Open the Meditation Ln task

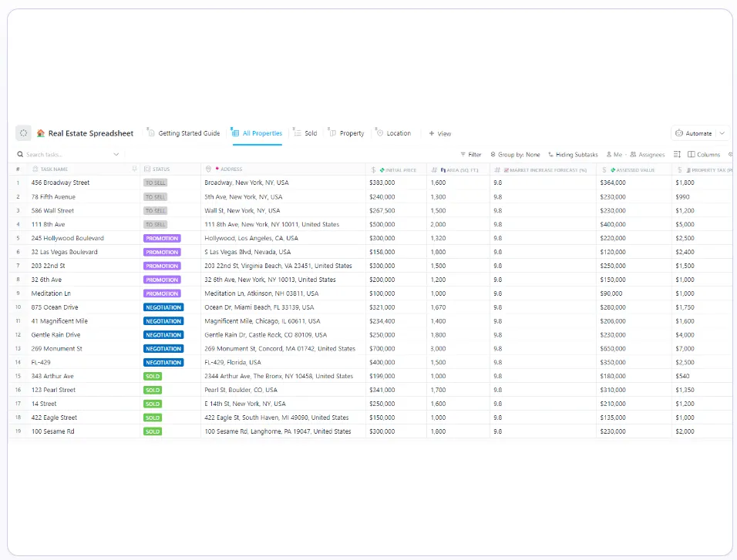pos(51,293)
